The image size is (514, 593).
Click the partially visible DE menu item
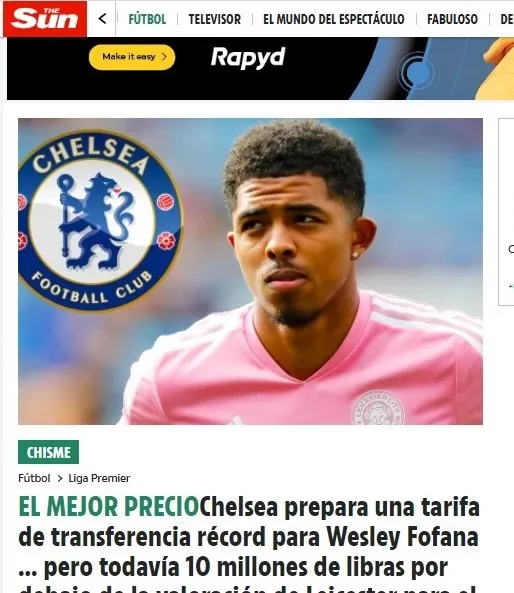tap(507, 19)
